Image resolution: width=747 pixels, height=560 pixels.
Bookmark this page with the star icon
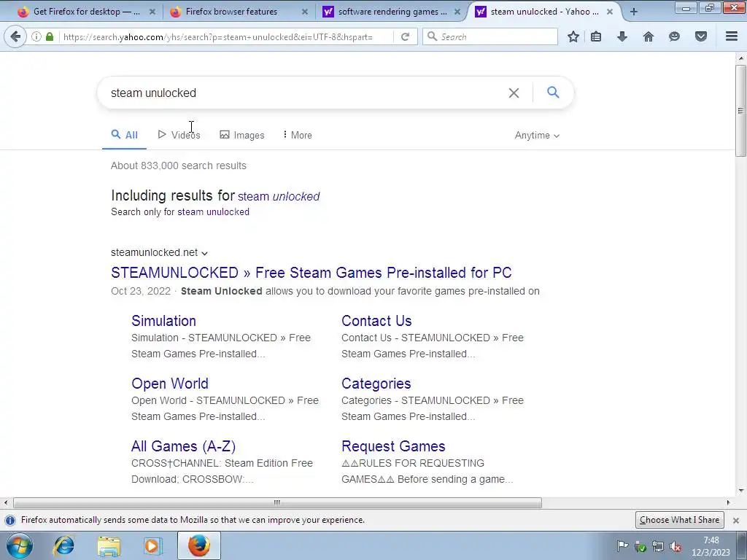coord(573,36)
